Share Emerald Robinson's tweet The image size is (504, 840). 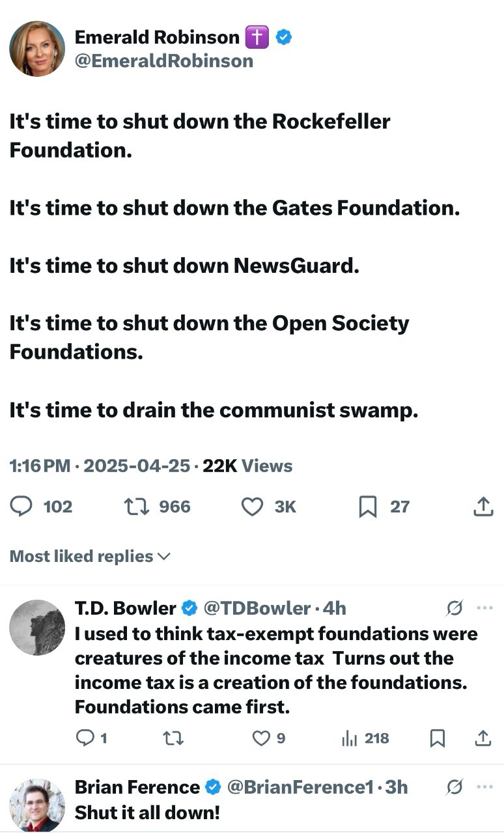coord(483,506)
